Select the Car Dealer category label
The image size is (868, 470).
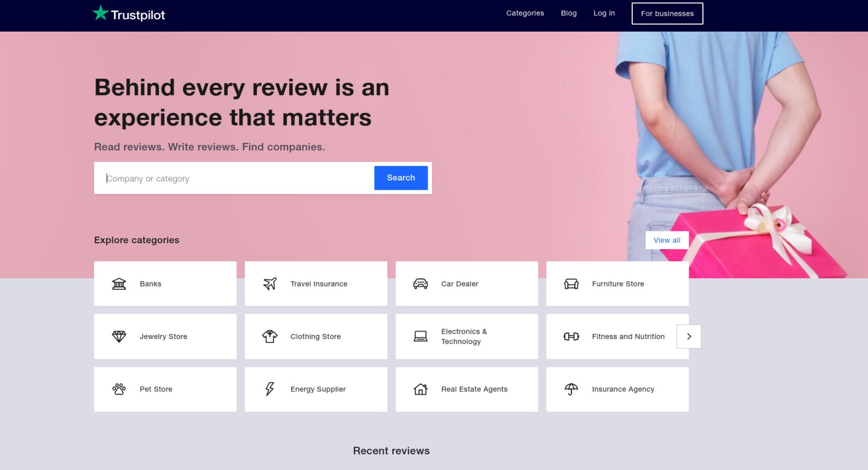pos(460,284)
